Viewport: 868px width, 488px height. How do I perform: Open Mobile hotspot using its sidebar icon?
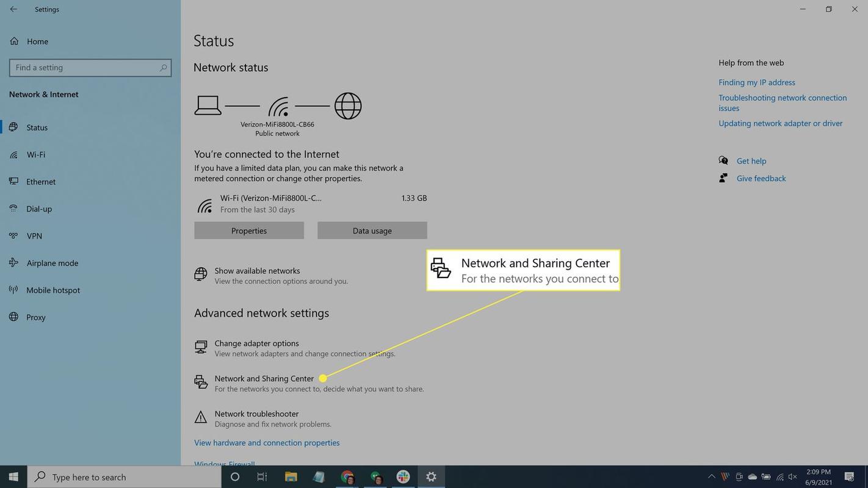[x=13, y=290]
